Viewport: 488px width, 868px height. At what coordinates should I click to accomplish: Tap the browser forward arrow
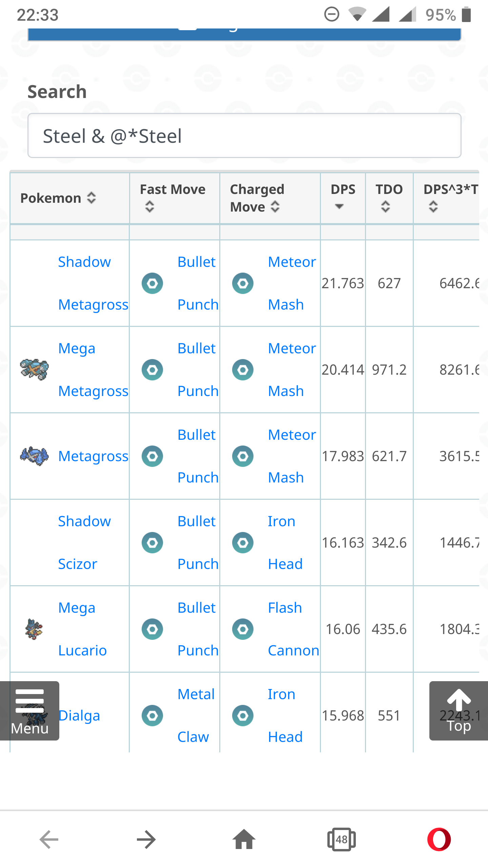pos(146,840)
